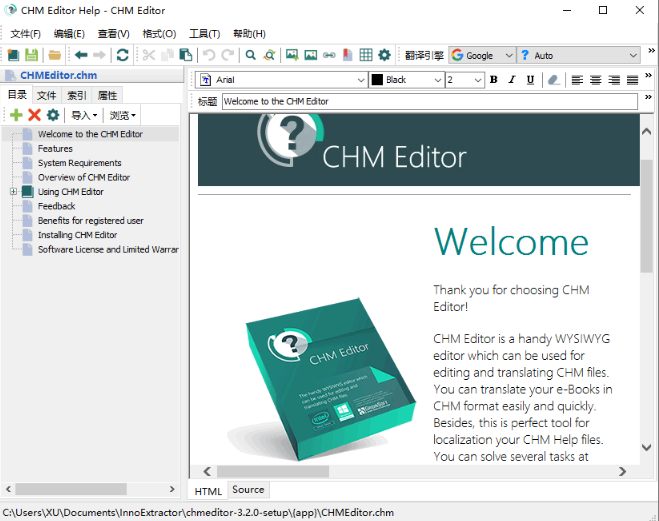Select Benefits for registered user topic
Image resolution: width=659 pixels, height=521 pixels.
90,220
